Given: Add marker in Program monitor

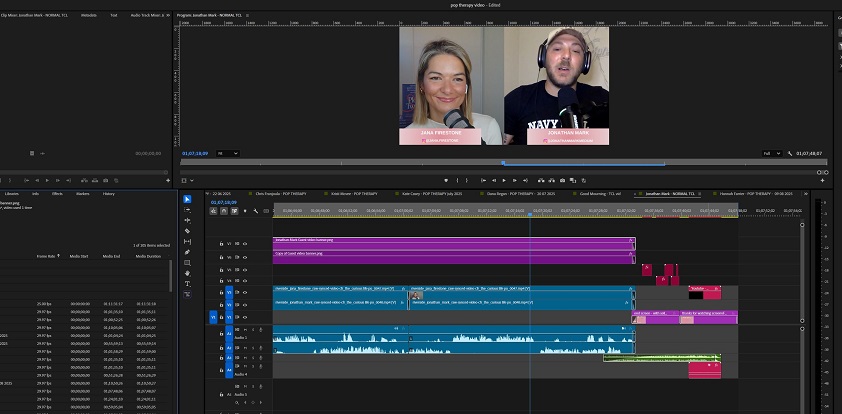Looking at the screenshot, I should pos(446,180).
